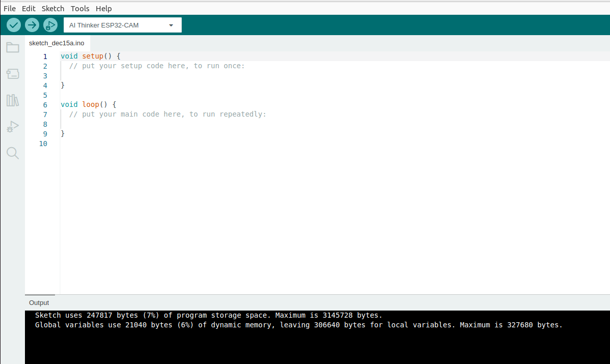Select the Output panel tab
The height and width of the screenshot is (364, 610).
click(39, 302)
